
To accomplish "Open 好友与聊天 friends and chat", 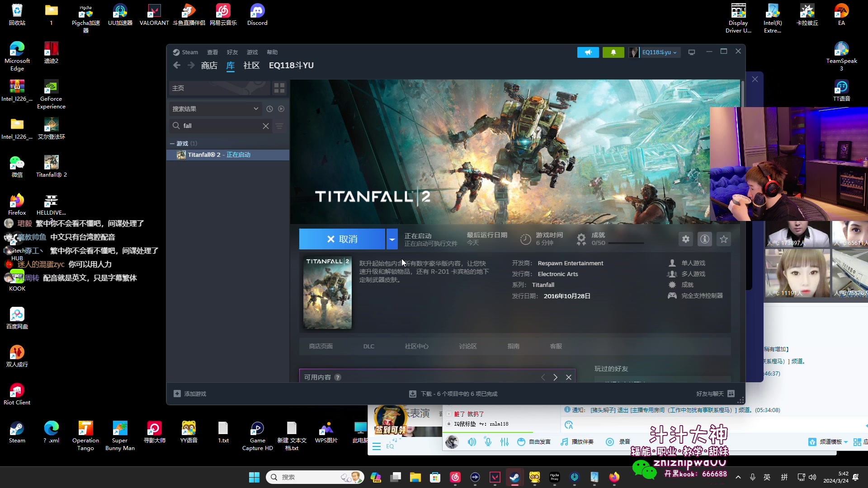I will point(715,394).
